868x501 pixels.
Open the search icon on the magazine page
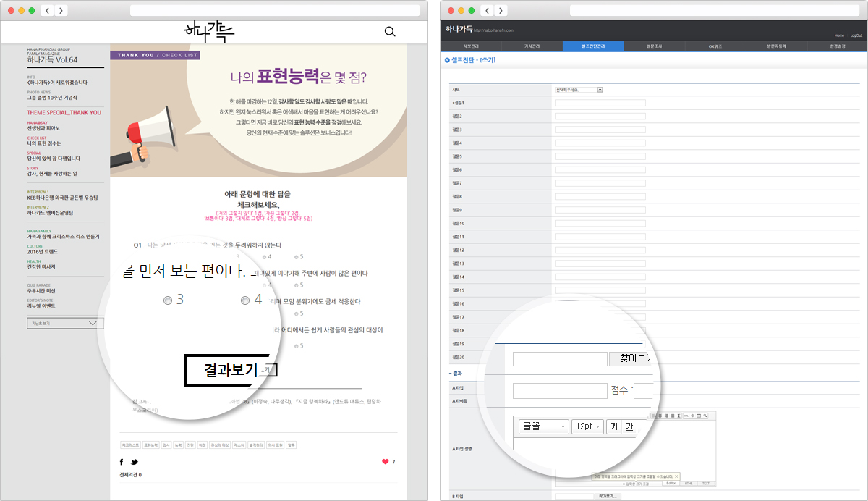point(390,31)
